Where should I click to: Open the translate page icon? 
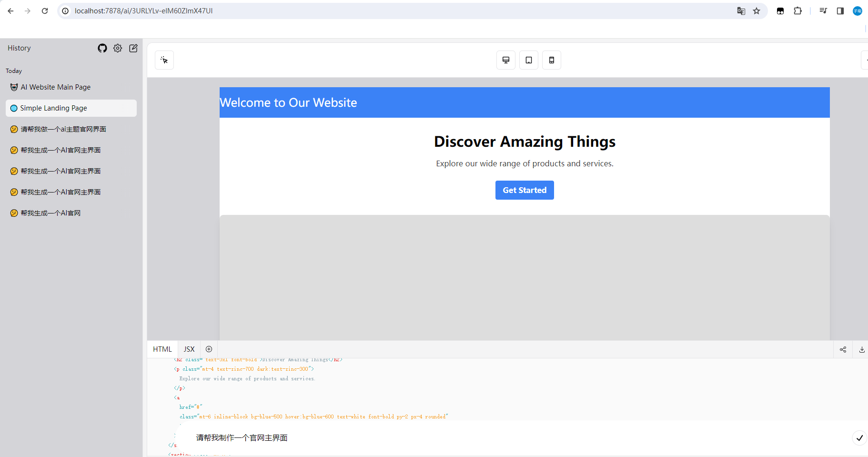click(741, 11)
